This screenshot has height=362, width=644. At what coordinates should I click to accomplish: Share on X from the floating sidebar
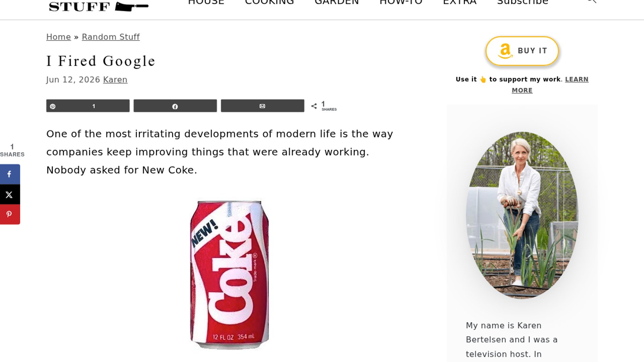[x=10, y=194]
